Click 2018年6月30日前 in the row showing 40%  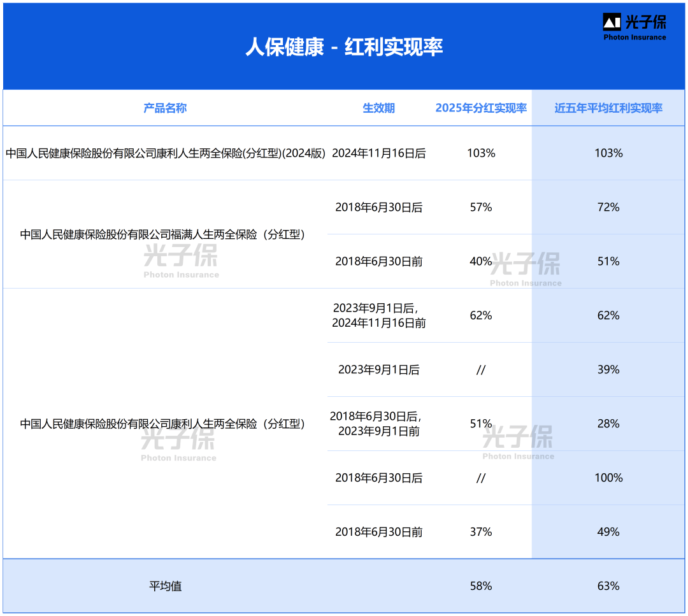coord(378,261)
